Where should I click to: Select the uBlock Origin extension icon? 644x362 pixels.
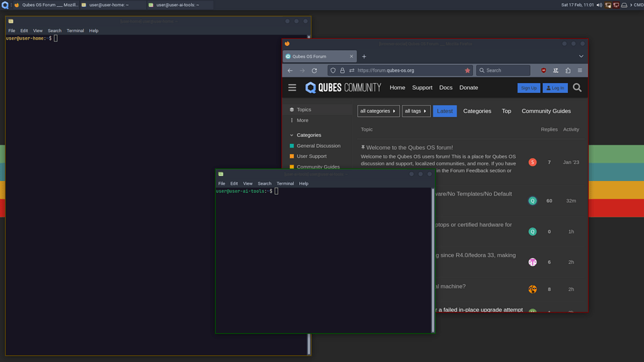pos(543,70)
